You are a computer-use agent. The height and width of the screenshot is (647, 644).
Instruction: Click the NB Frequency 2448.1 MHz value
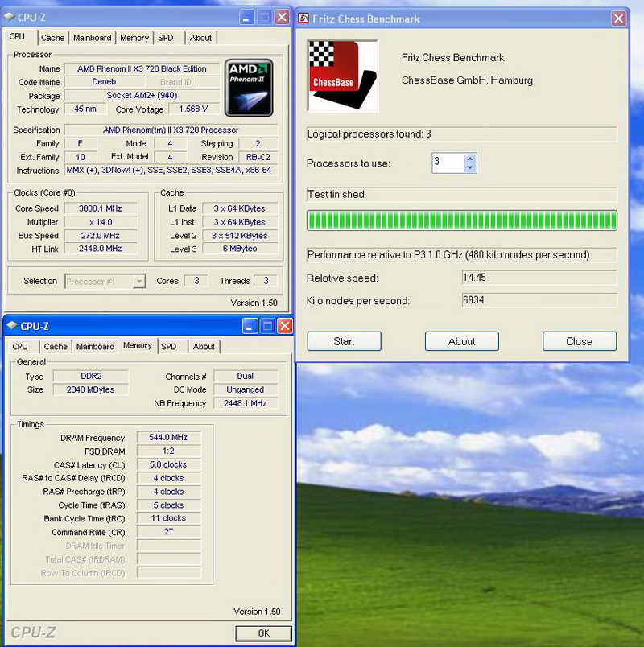point(246,403)
